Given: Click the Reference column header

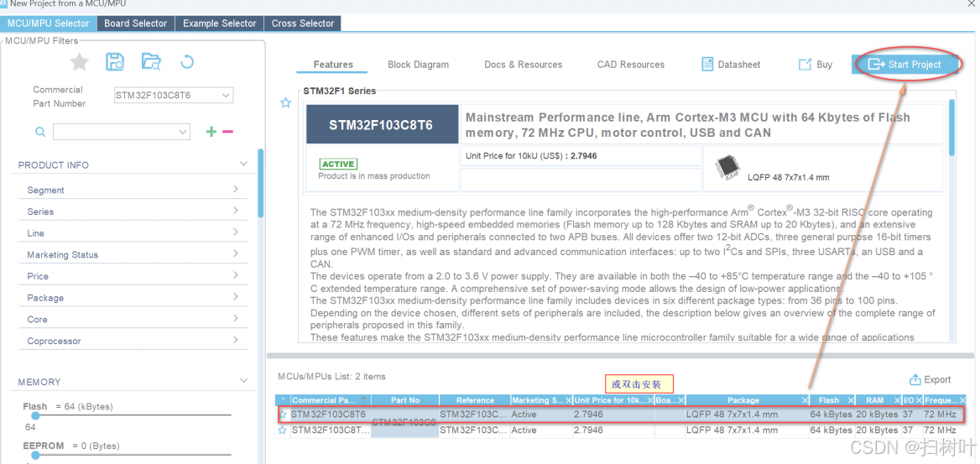Looking at the screenshot, I should (475, 400).
